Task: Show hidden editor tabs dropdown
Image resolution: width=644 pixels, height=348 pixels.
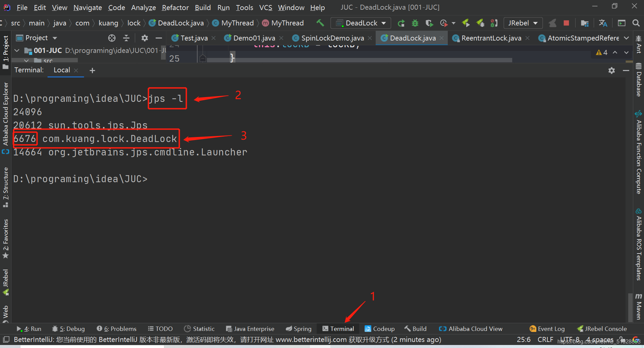Action: (x=626, y=38)
